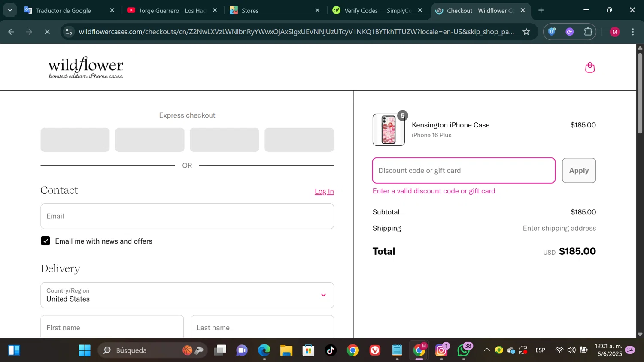
Task: Open TikTok from taskbar
Action: pyautogui.click(x=331, y=350)
